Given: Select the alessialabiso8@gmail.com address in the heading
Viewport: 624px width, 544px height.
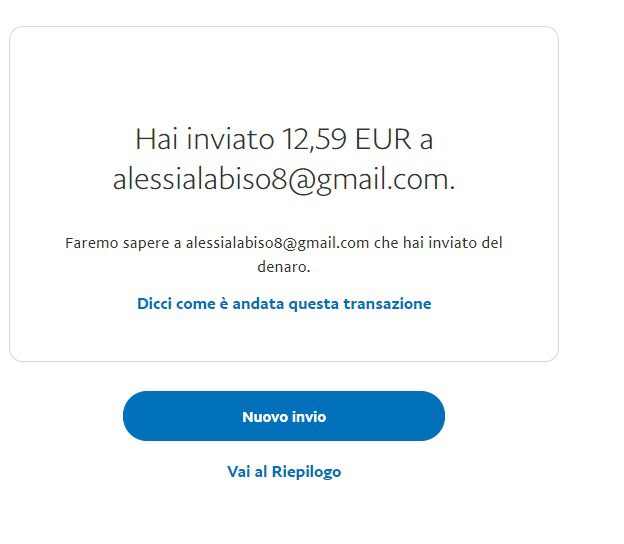Looking at the screenshot, I should click(x=284, y=180).
